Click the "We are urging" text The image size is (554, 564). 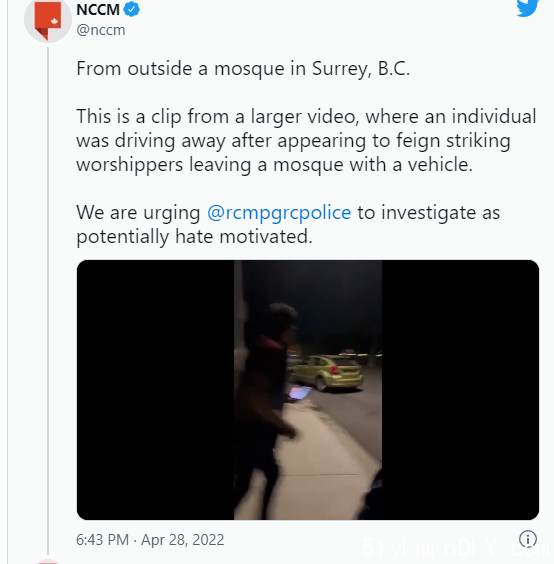(x=138, y=213)
